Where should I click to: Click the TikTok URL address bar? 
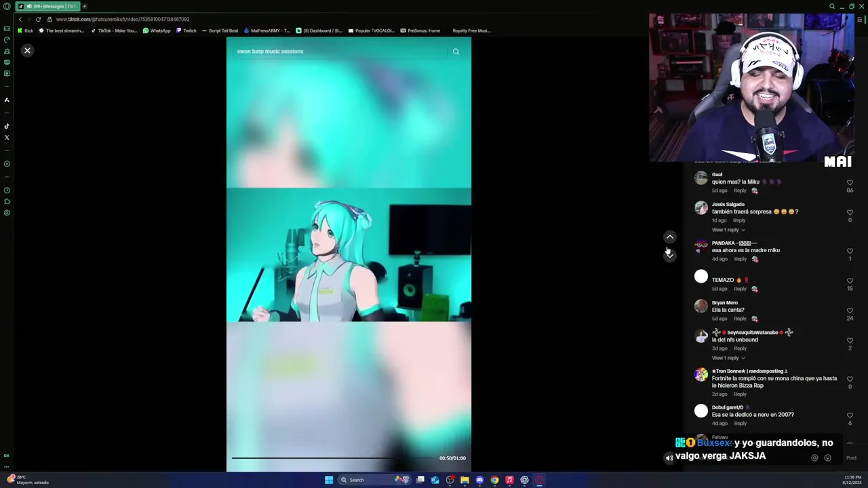[122, 19]
